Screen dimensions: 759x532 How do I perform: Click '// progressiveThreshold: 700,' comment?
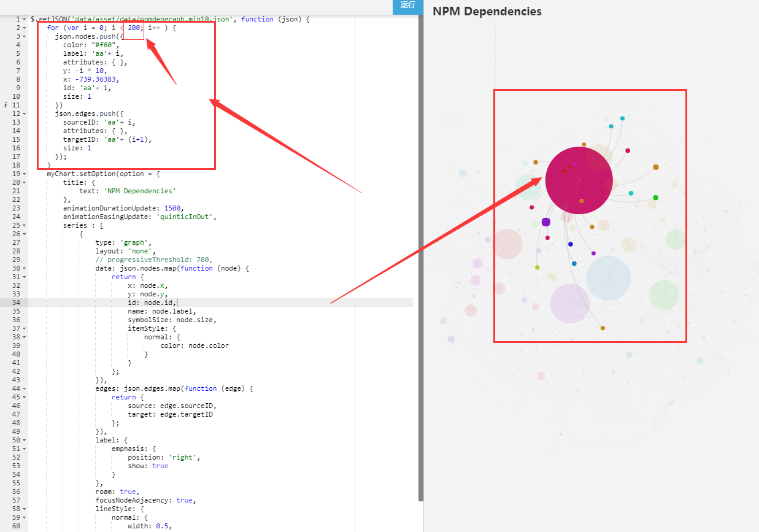pos(154,260)
